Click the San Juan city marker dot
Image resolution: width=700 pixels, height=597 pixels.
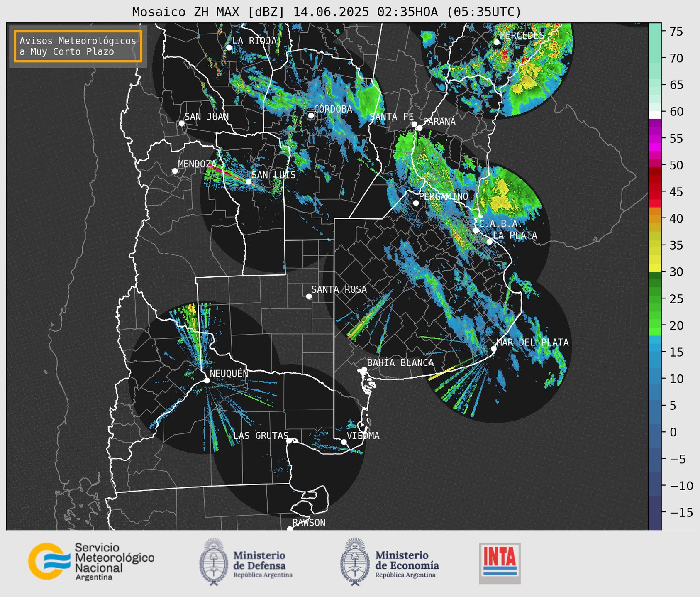181,123
